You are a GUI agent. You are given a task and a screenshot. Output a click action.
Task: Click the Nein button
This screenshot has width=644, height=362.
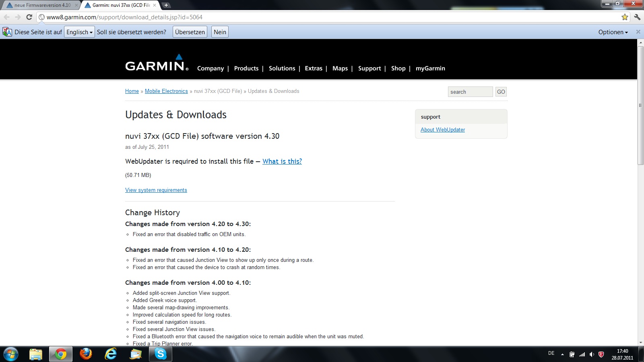coord(220,32)
